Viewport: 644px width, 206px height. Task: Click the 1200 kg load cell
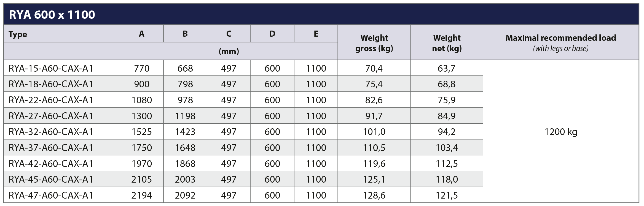point(561,132)
